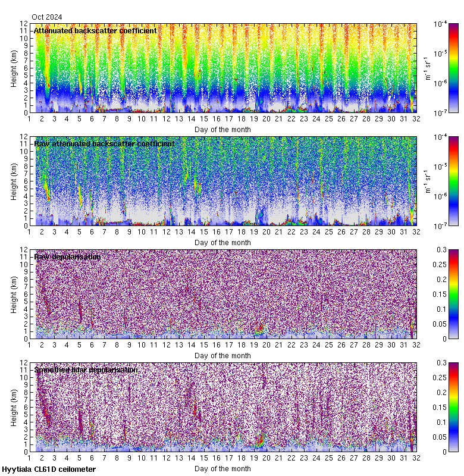Click "Day of the month" under the bottom plot

coord(223,468)
